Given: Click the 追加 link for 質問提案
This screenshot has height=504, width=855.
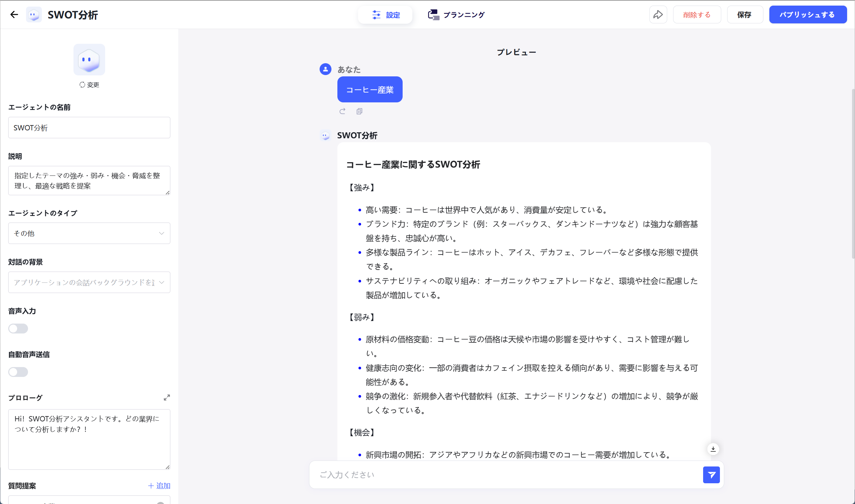Looking at the screenshot, I should click(x=159, y=486).
